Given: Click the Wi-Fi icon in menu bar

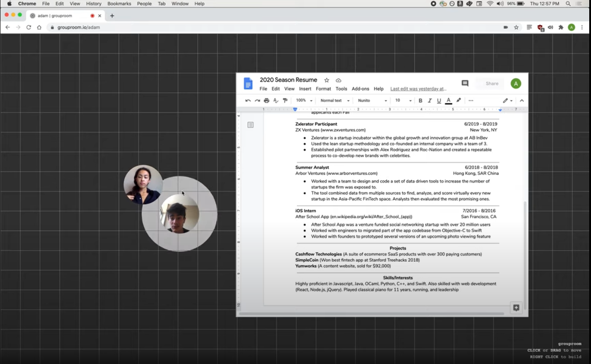Looking at the screenshot, I should point(490,4).
